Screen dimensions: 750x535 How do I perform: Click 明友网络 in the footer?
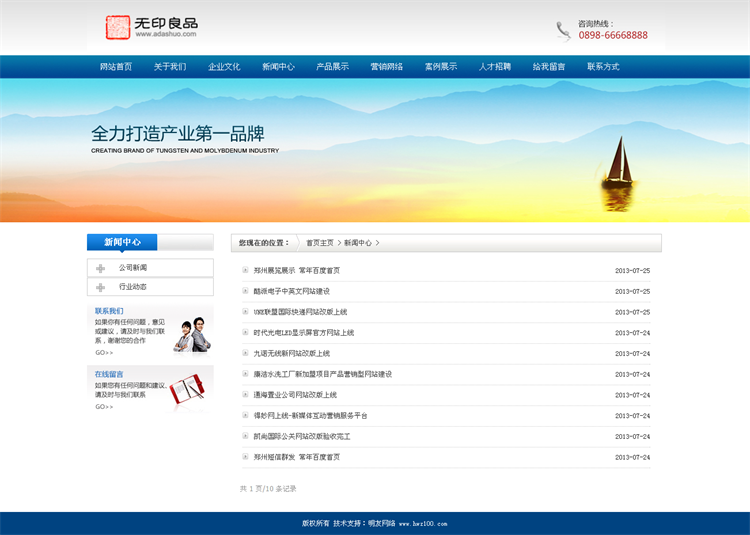[x=382, y=524]
